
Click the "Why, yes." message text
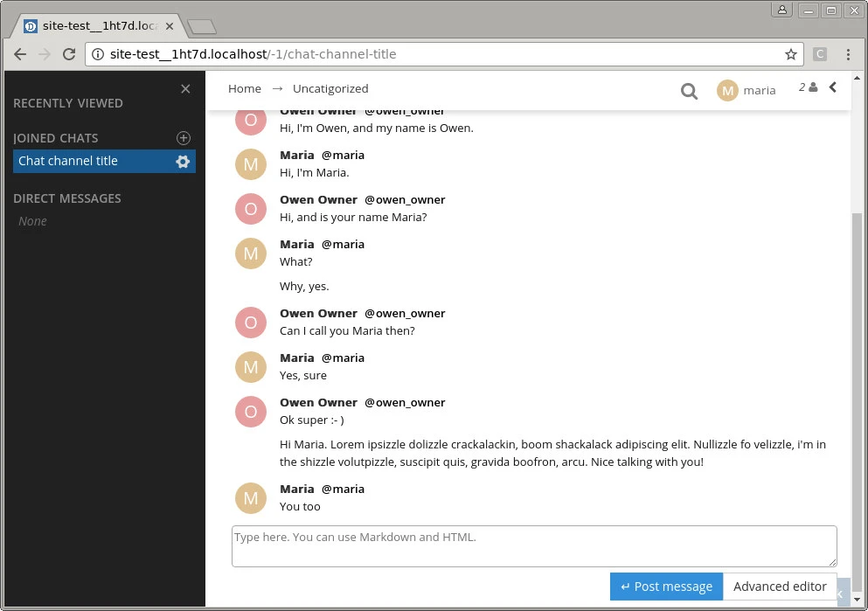(x=304, y=286)
